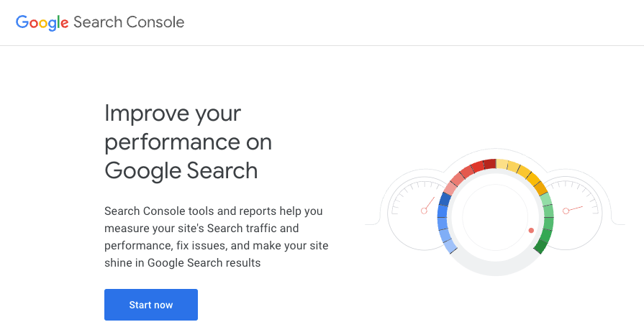Click the center of the large gauge
Screen dimensions: 644x322
click(495, 216)
